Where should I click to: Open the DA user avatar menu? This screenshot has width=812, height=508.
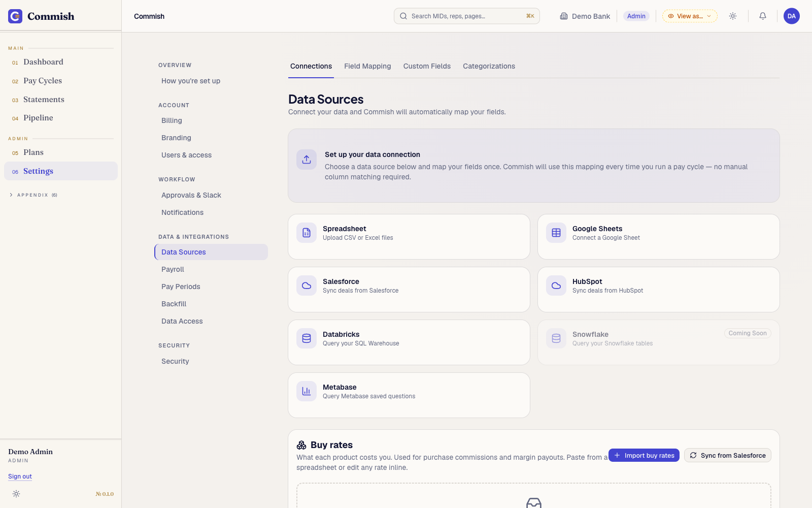[792, 16]
